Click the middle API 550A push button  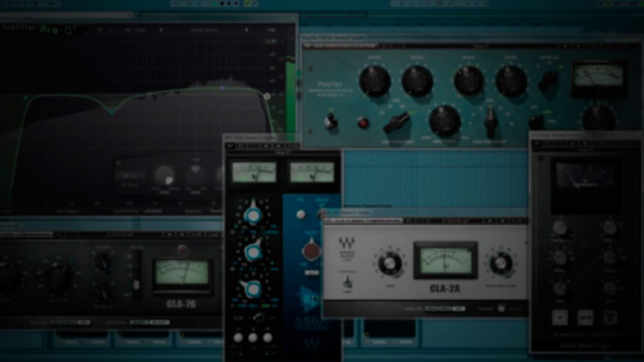point(253,337)
